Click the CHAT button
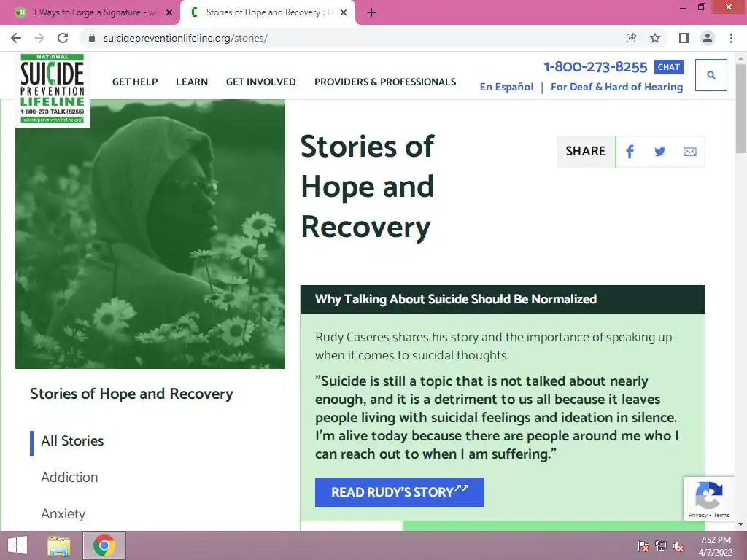Screen dimensions: 747x560 (x=668, y=67)
